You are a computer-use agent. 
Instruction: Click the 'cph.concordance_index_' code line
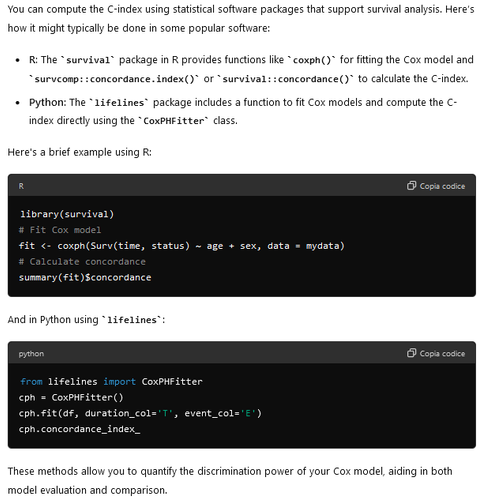(x=79, y=429)
